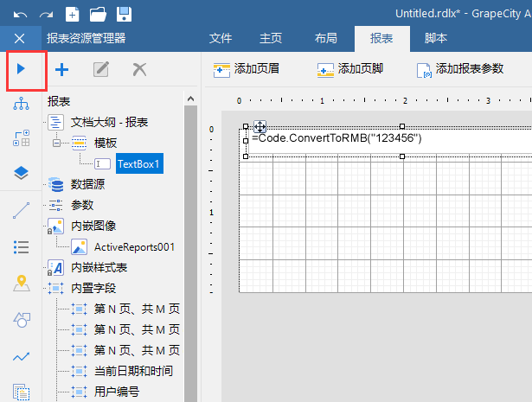The width and height of the screenshot is (532, 402).
Task: Click the Redo arrow in title bar
Action: pos(46,15)
